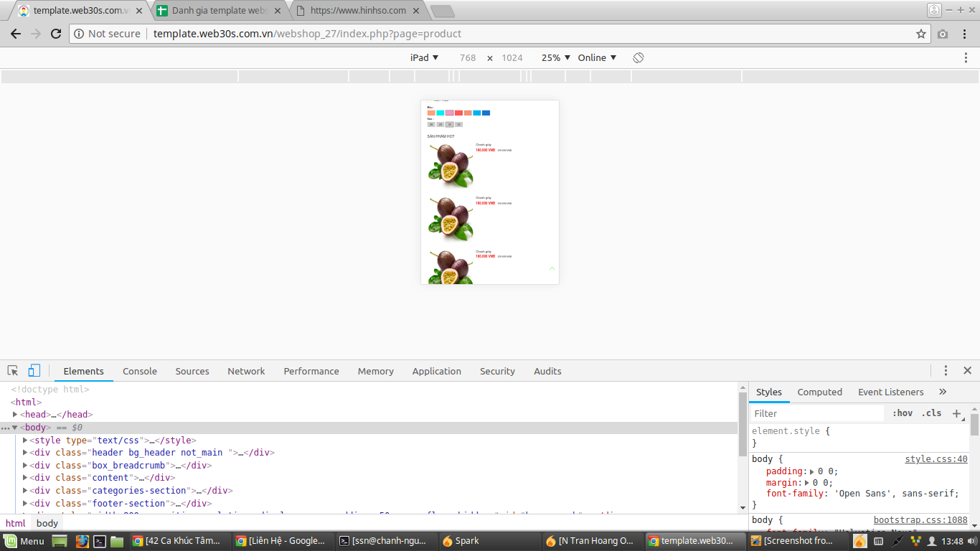Collapse the body element node
Viewport: 980px width, 551px height.
coord(14,428)
